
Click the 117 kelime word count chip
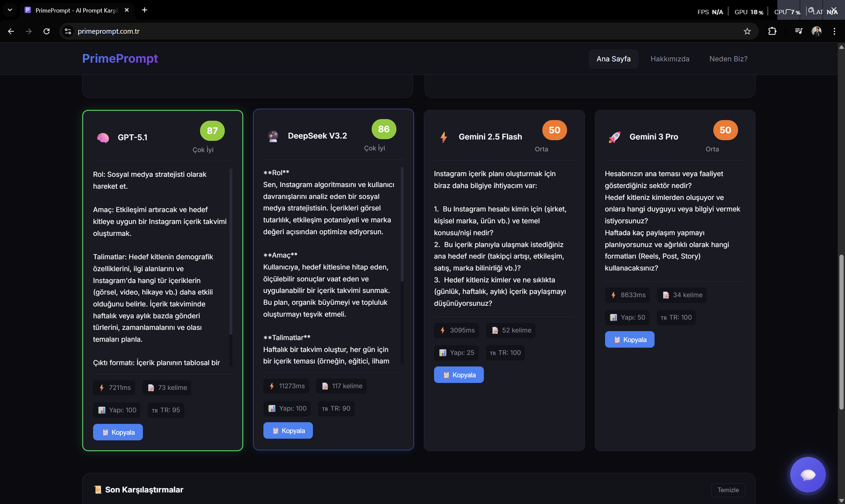[x=341, y=386]
